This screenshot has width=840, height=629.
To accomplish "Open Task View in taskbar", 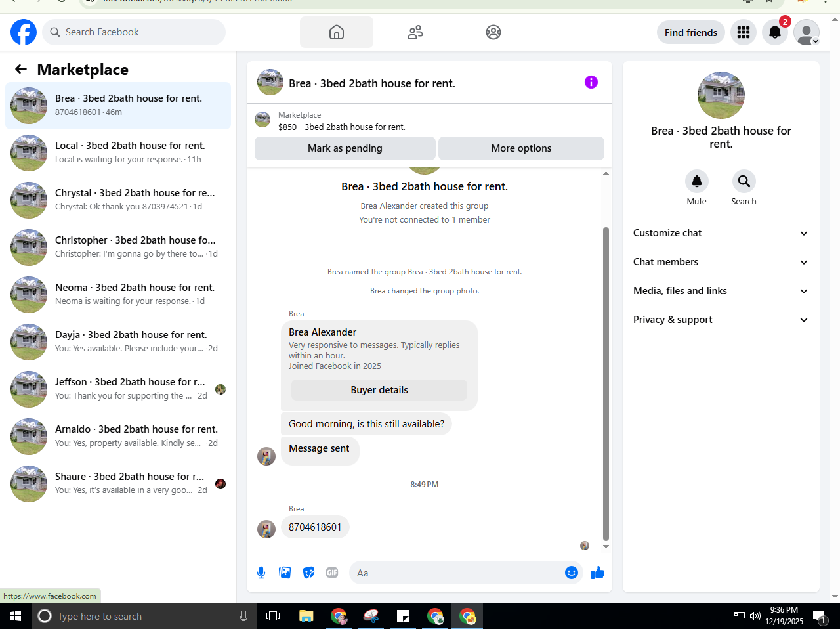I will [273, 616].
